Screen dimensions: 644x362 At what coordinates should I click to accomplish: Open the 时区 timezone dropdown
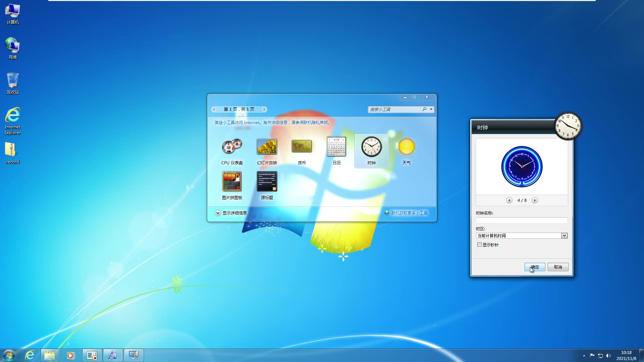pyautogui.click(x=564, y=236)
